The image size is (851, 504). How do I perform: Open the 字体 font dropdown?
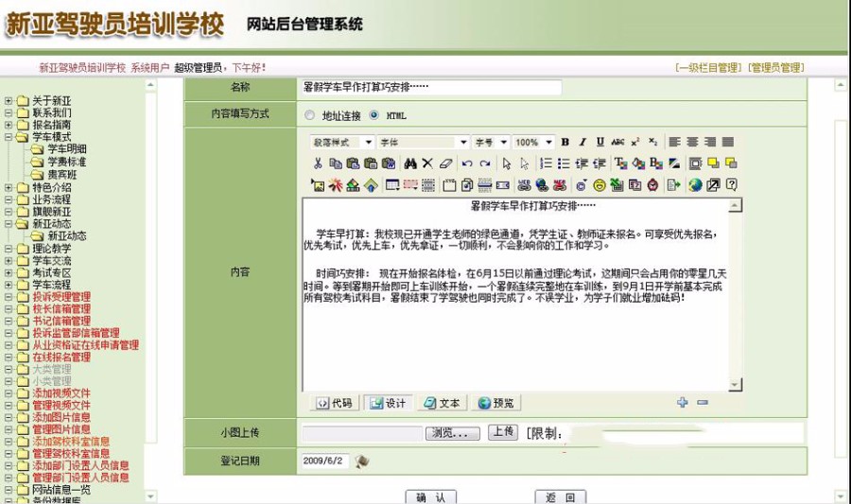[x=424, y=142]
